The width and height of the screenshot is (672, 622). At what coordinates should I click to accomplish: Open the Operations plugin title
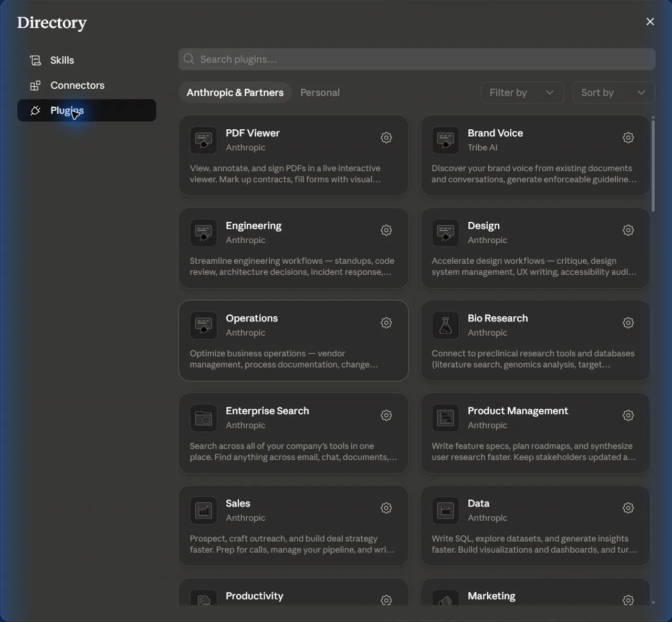251,318
